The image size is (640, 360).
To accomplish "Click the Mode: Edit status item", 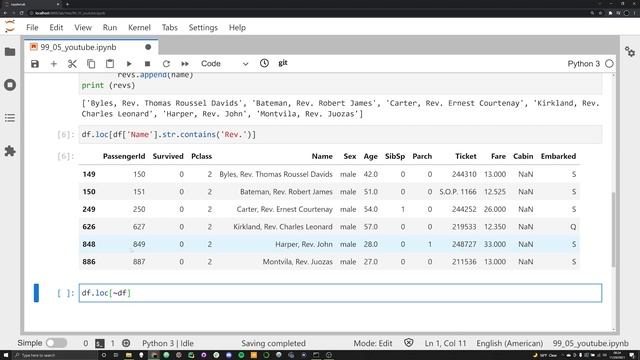I will point(373,343).
